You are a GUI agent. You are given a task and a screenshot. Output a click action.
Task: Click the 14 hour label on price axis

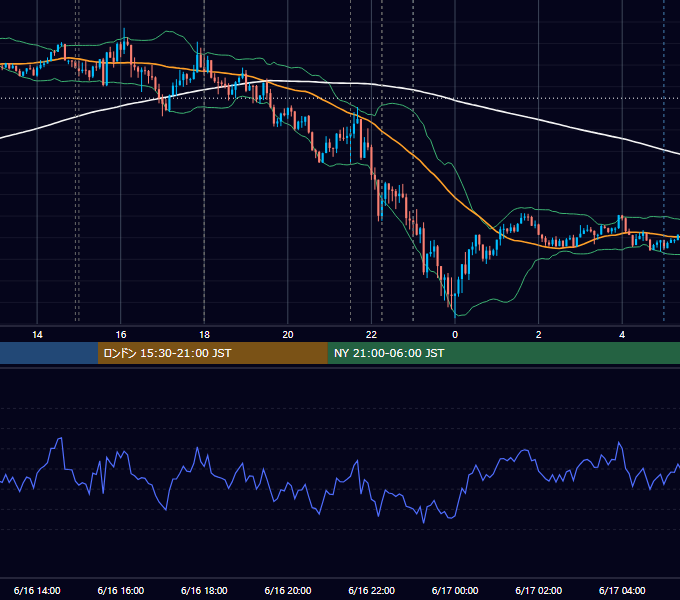click(x=37, y=335)
